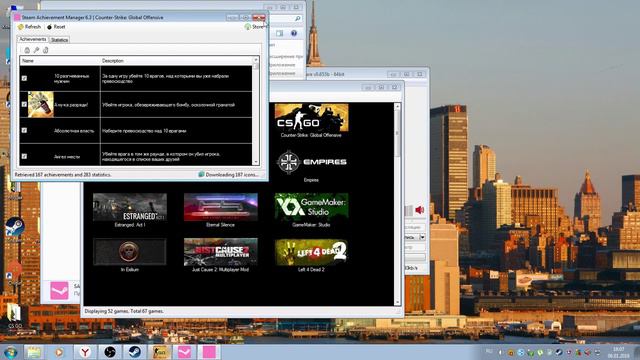Screen dimensions: 640x360
Task: Toggle checkbox for 'Абсолютная власть' achievement
Action: tap(24, 131)
